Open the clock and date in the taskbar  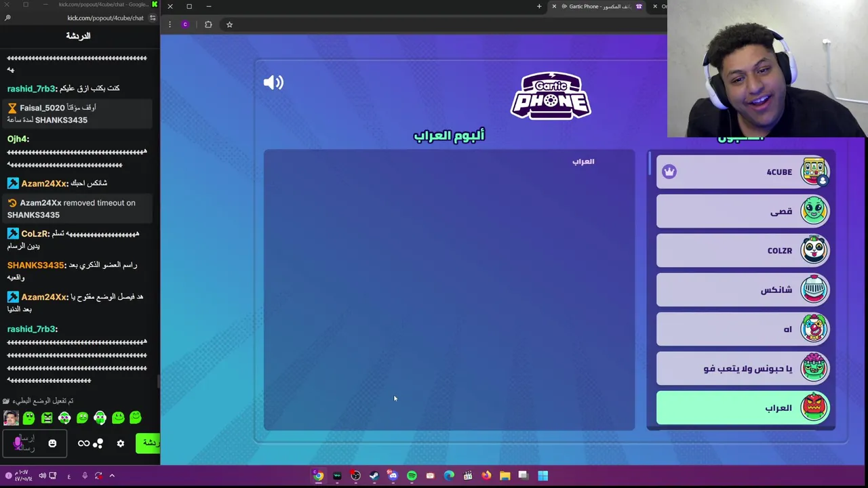point(23,476)
